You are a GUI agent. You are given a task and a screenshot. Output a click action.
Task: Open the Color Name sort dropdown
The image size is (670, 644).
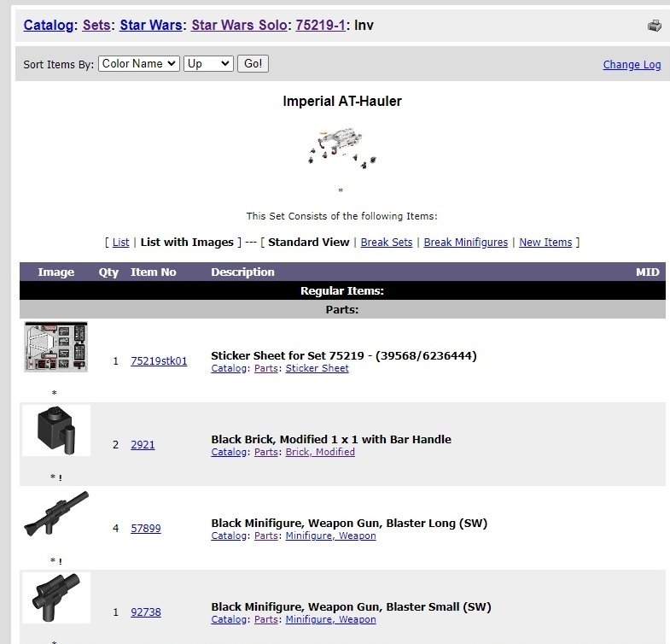pos(138,64)
